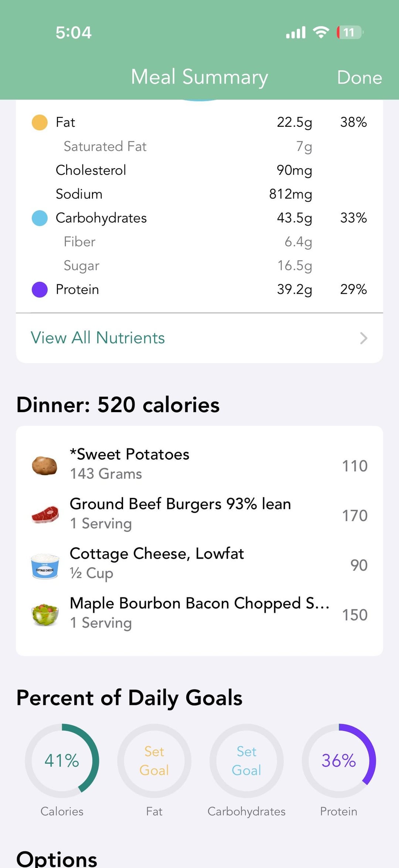The height and width of the screenshot is (868, 399).
Task: Tap the ground beef steak icon
Action: tap(45, 515)
